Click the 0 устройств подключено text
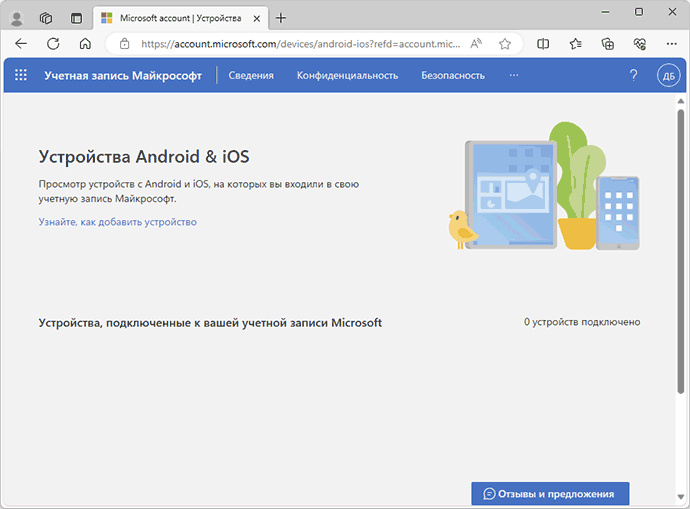 pyautogui.click(x=582, y=322)
